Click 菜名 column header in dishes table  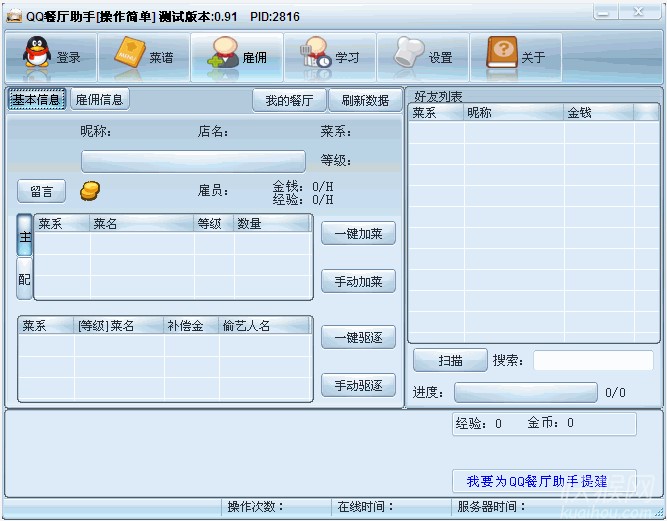tap(142, 224)
